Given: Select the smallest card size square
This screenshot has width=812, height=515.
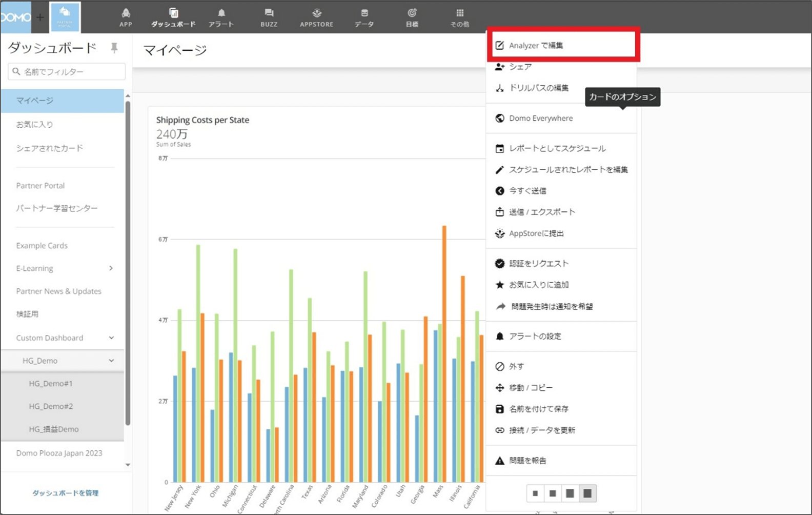Looking at the screenshot, I should (535, 493).
